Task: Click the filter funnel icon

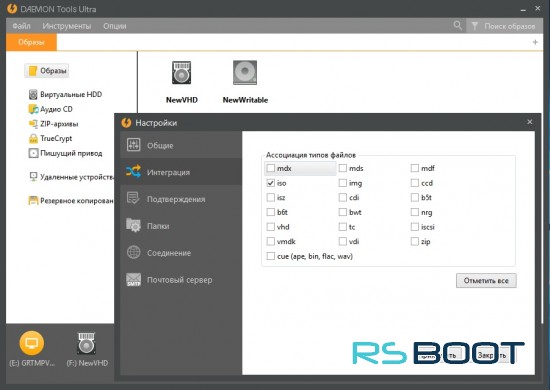Action: coord(475,26)
